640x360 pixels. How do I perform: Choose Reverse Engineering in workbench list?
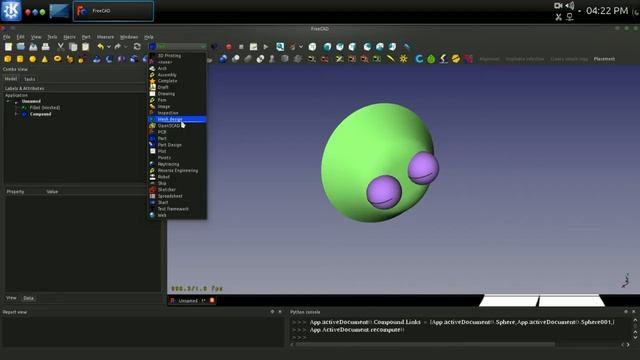[x=177, y=171]
